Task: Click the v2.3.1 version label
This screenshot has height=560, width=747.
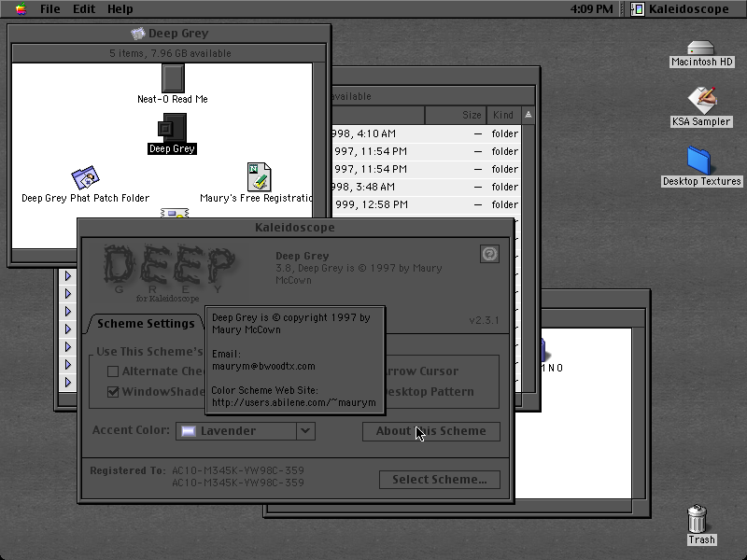Action: click(484, 320)
